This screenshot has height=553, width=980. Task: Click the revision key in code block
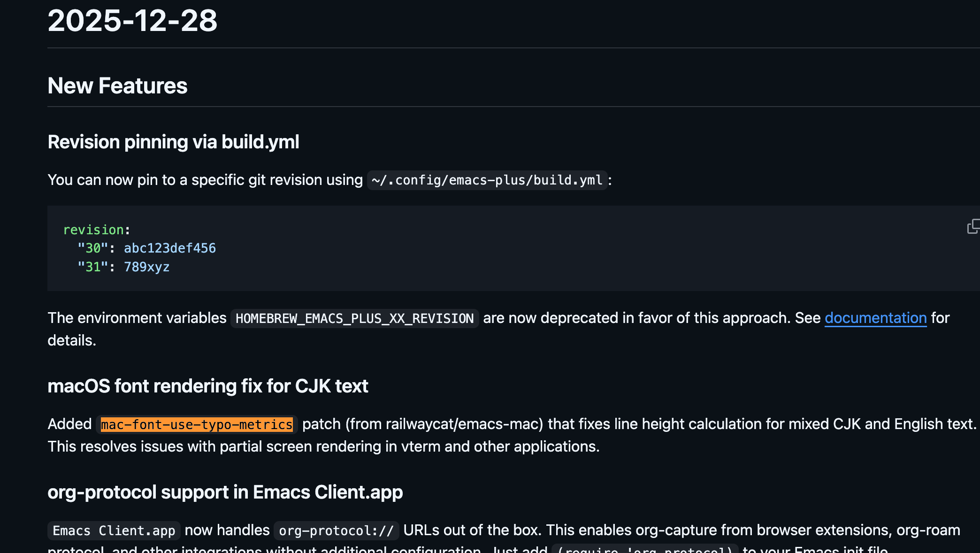[93, 230]
